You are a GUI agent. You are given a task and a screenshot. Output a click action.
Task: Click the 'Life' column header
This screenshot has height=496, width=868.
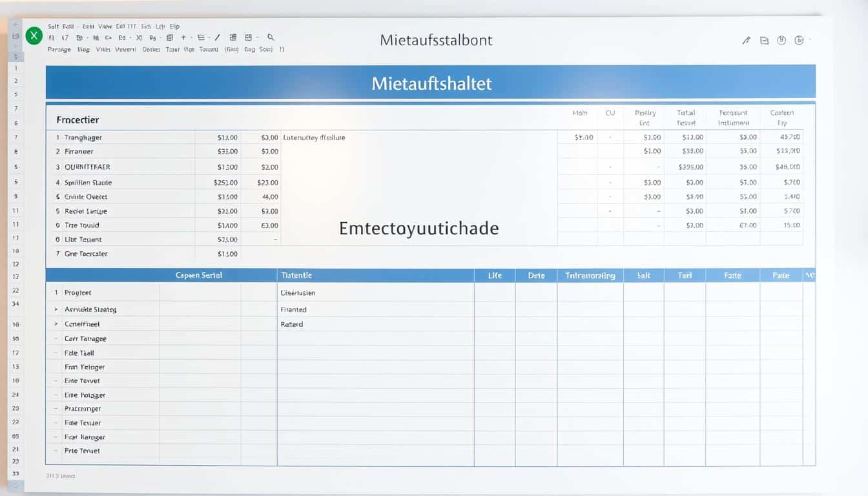[495, 276]
